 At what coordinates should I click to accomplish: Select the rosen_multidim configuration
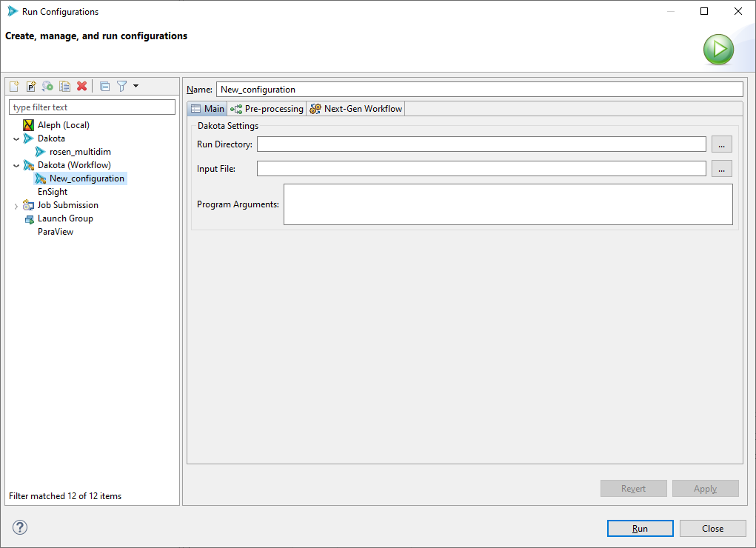[x=81, y=151]
